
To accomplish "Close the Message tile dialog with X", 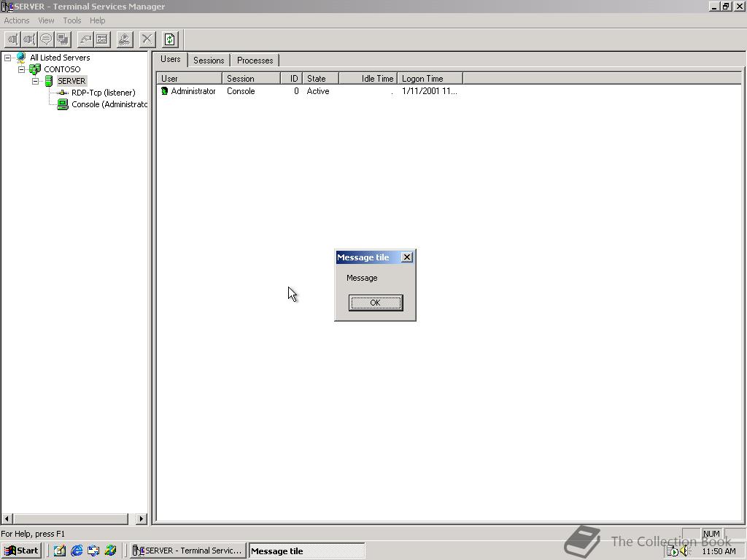I will 407,257.
